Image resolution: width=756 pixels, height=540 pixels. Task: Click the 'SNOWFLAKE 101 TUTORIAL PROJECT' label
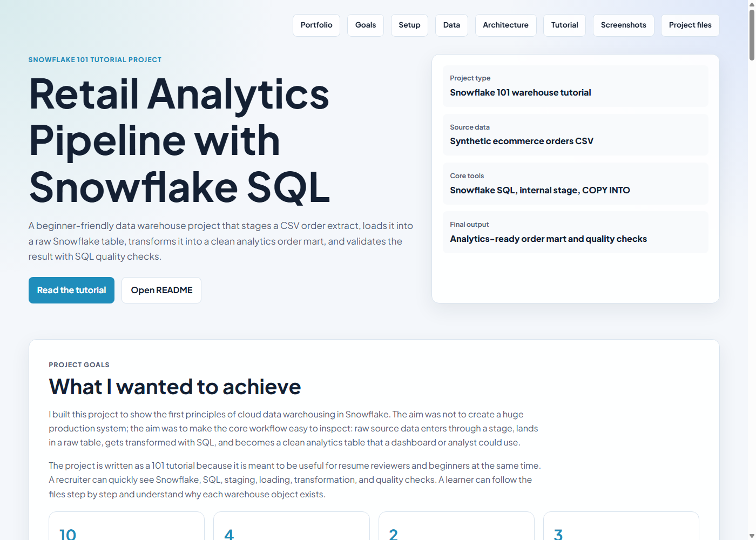[95, 60]
